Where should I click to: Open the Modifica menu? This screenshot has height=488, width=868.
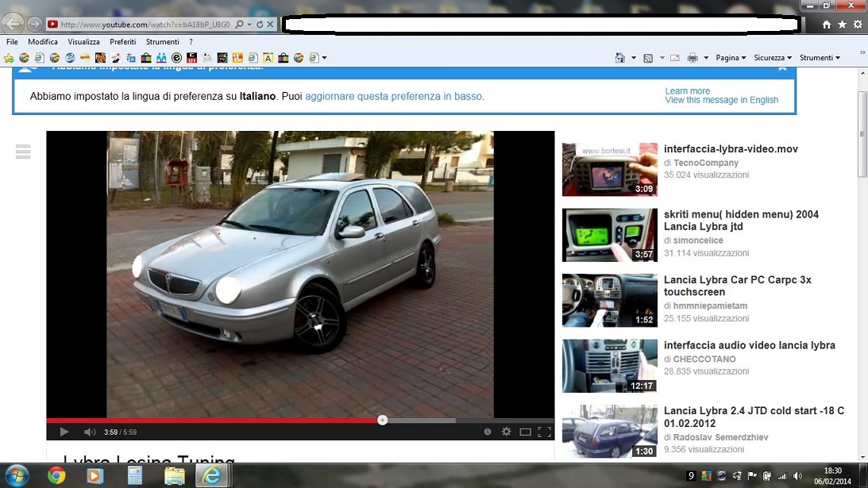click(43, 41)
